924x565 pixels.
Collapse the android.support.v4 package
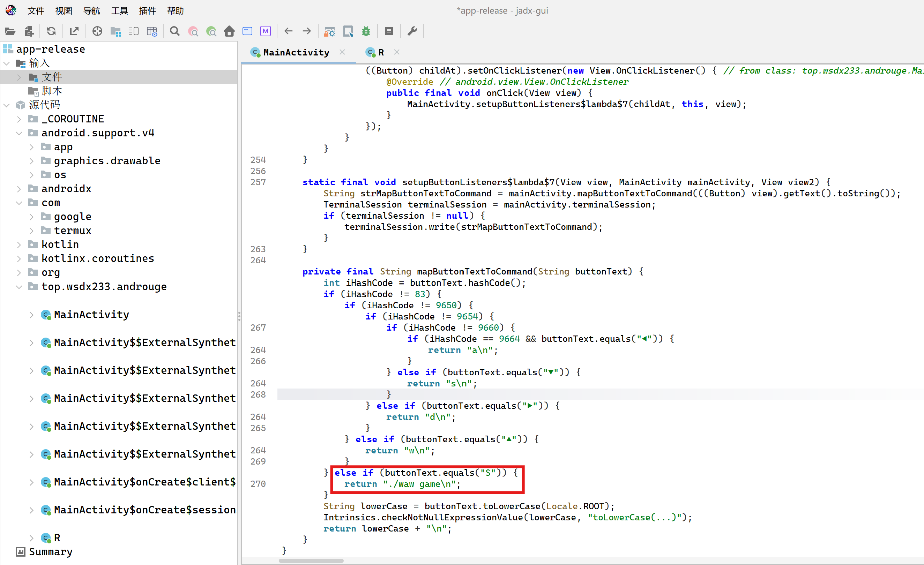19,133
